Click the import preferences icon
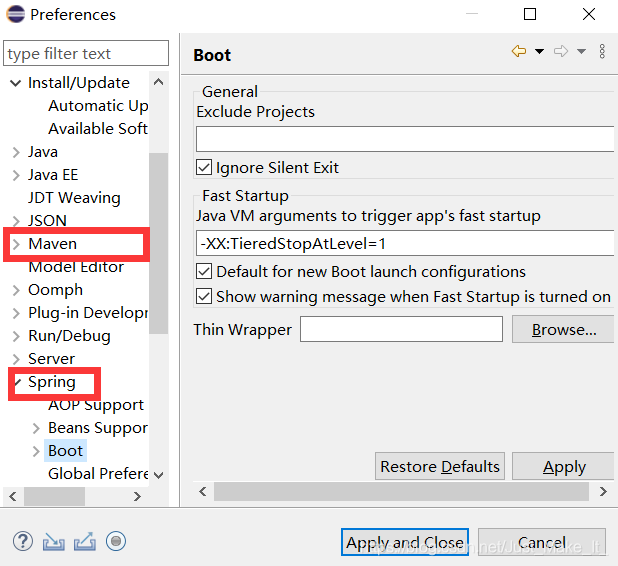The image size is (618, 566). [x=54, y=541]
